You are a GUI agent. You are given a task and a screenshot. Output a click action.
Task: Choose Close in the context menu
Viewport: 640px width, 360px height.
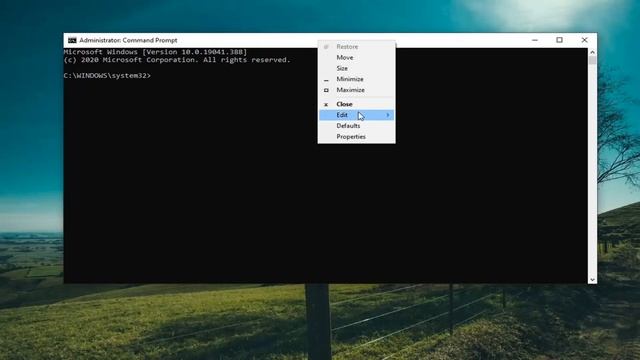point(356,104)
